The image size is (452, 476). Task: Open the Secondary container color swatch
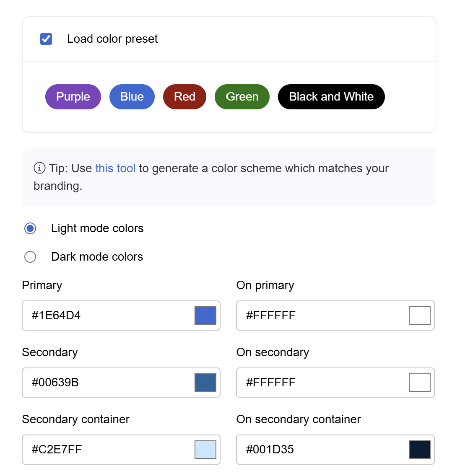[205, 450]
